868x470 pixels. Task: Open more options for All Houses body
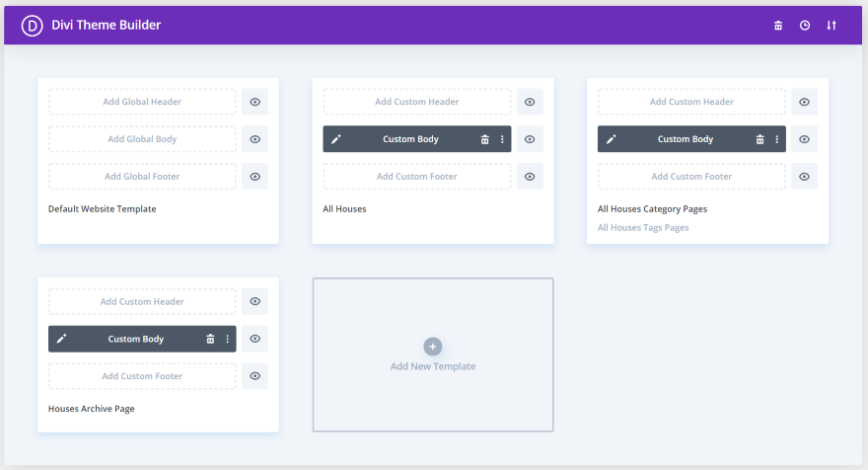point(502,139)
